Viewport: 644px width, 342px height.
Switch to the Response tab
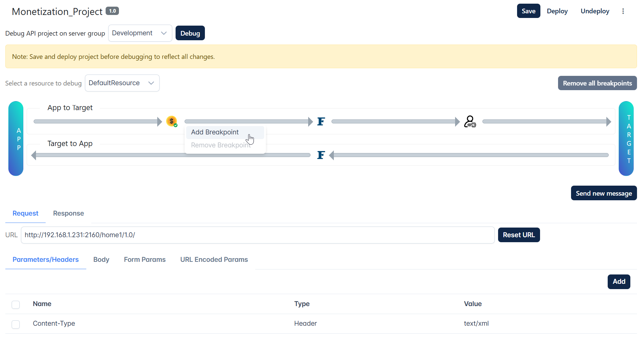pyautogui.click(x=69, y=213)
